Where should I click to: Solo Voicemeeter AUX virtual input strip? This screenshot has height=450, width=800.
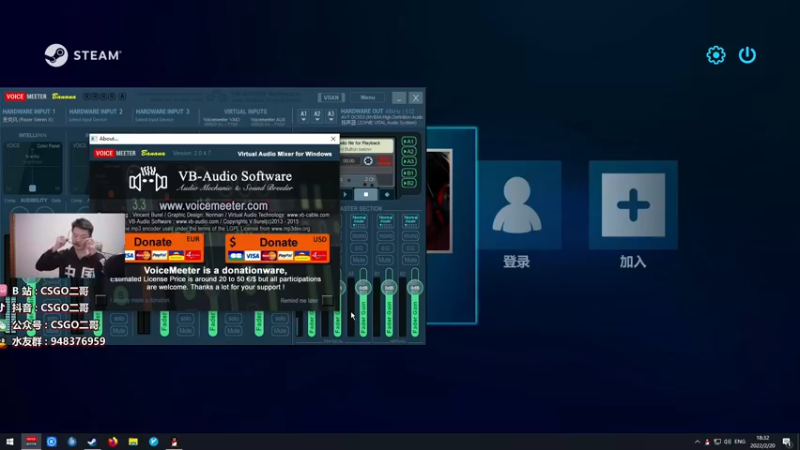(x=280, y=318)
